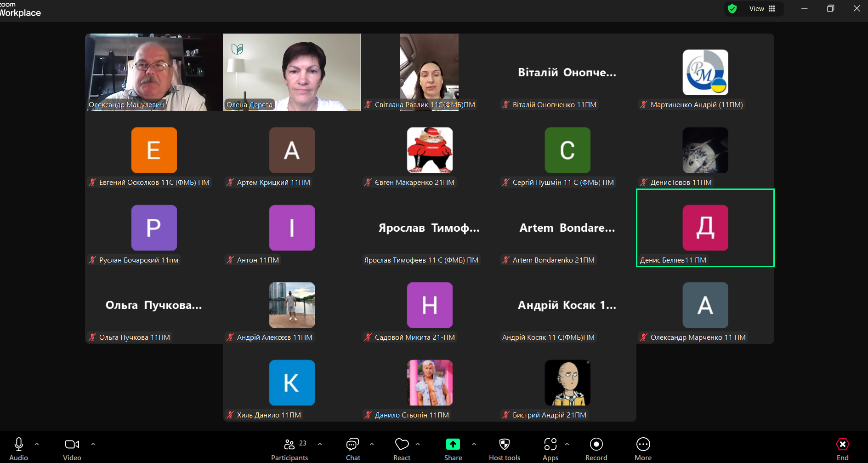This screenshot has height=463, width=868.
Task: Click pink photo avatar of Данило Стьопін
Action: point(430,383)
